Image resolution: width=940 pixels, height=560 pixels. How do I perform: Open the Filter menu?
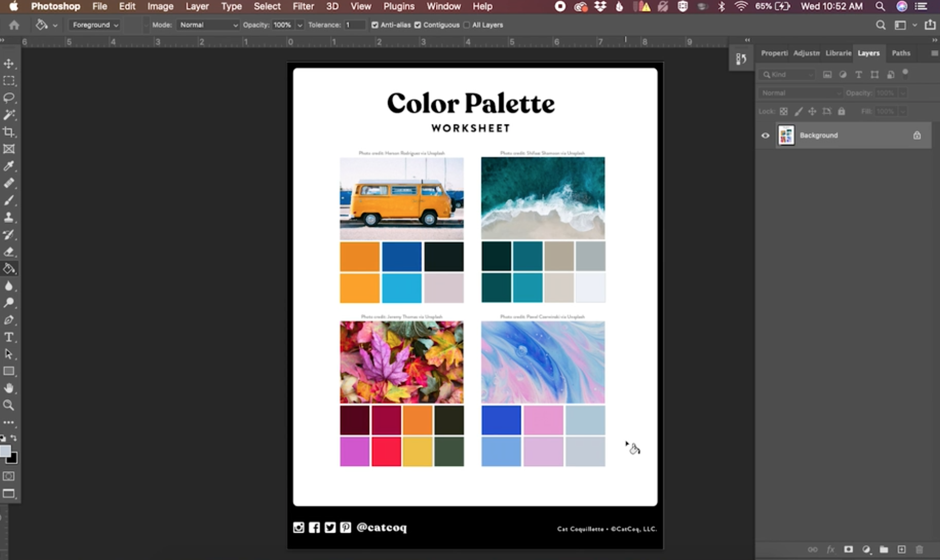[x=303, y=6]
